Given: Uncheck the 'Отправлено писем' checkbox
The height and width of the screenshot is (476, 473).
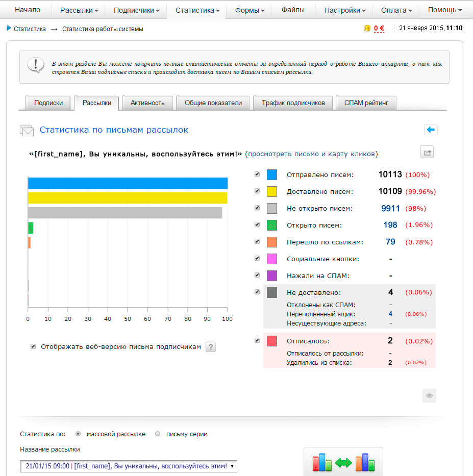Looking at the screenshot, I should pos(257,174).
